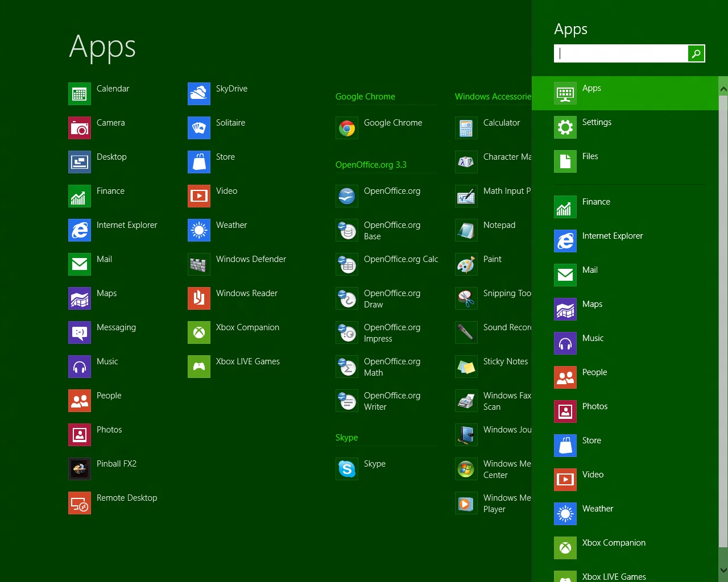Open the Desktop tile
728x582 pixels.
[80, 162]
